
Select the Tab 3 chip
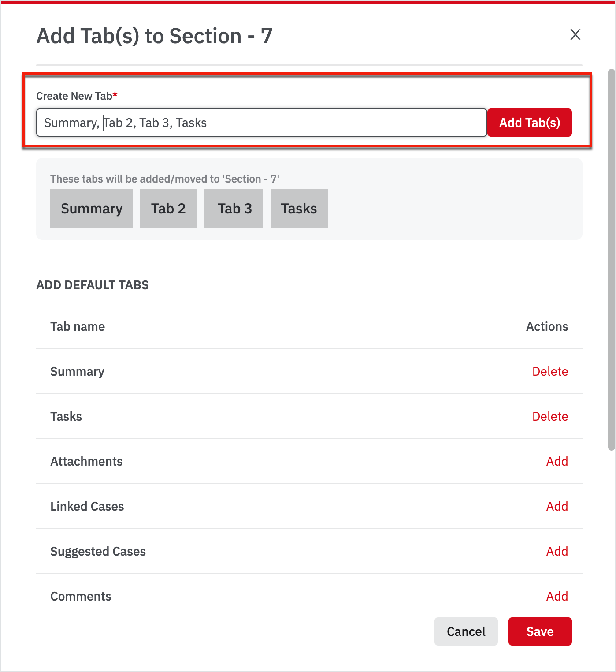coord(234,208)
